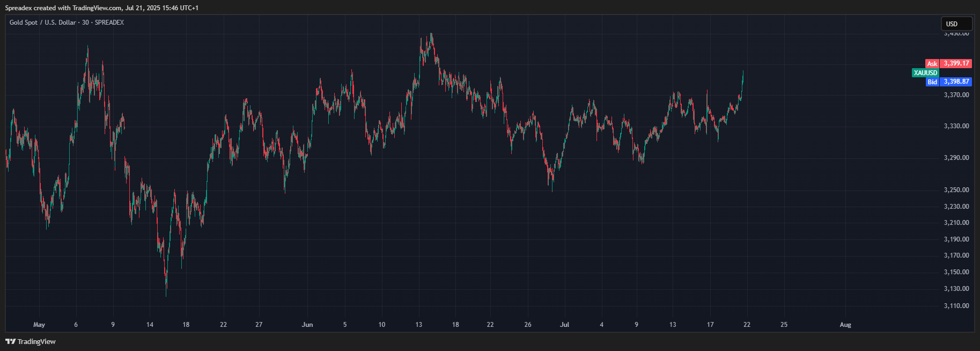This screenshot has height=351, width=980.
Task: Click the Bid value 3,398.87
Action: [x=956, y=82]
